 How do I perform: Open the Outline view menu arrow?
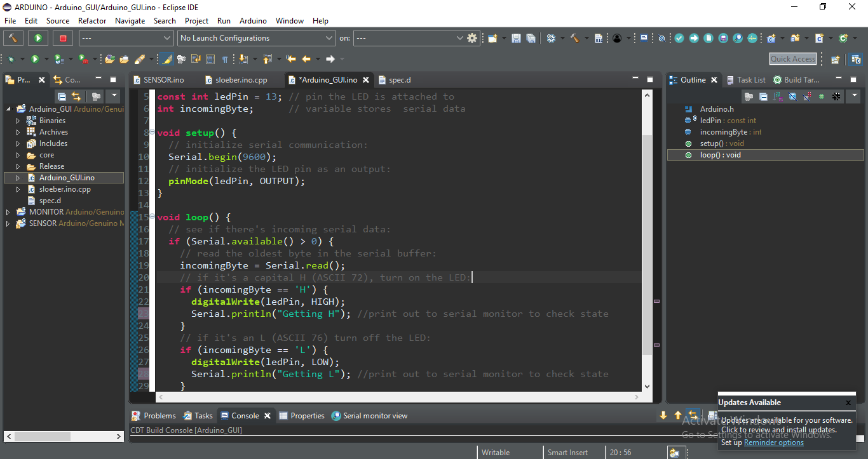855,96
